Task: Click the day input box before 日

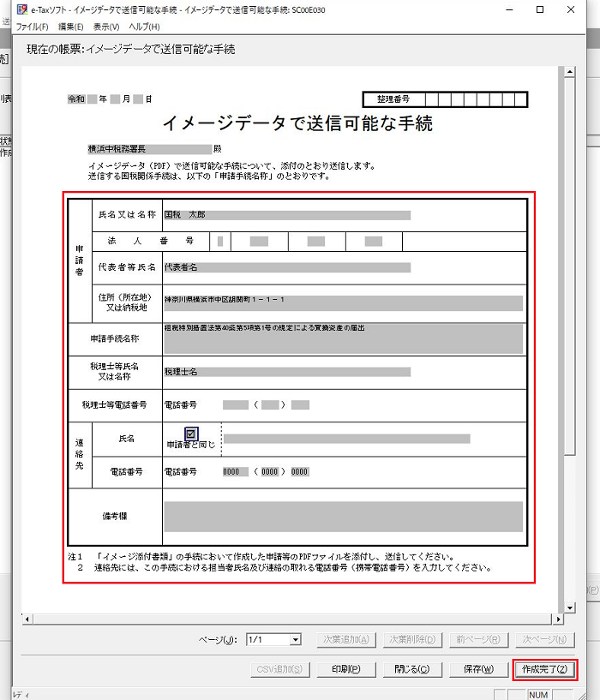Action: [x=138, y=99]
